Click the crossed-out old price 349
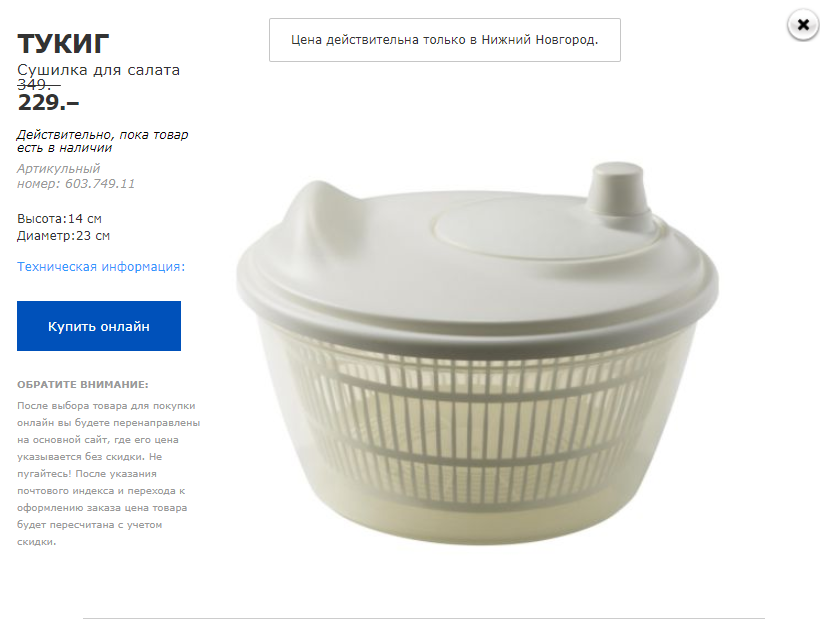Screen dimensions: 824x622 click(39, 84)
